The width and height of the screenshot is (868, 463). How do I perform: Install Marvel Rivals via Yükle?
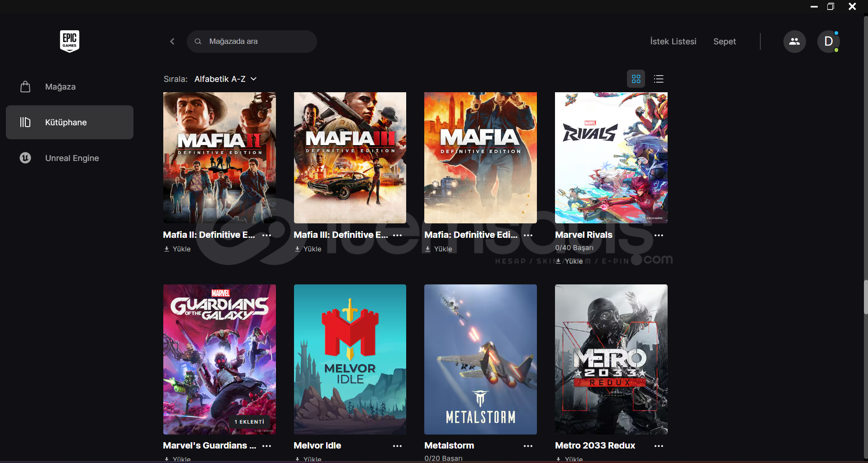click(569, 261)
